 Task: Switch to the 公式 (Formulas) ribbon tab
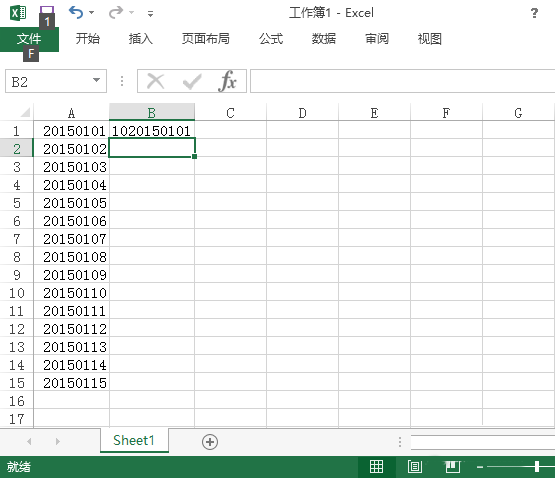coord(271,39)
